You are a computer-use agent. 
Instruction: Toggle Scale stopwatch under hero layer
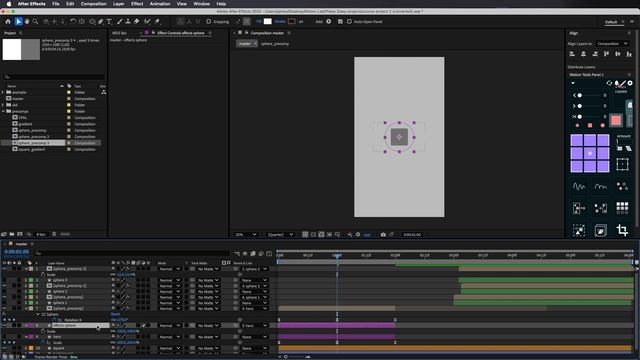pyautogui.click(x=43, y=342)
